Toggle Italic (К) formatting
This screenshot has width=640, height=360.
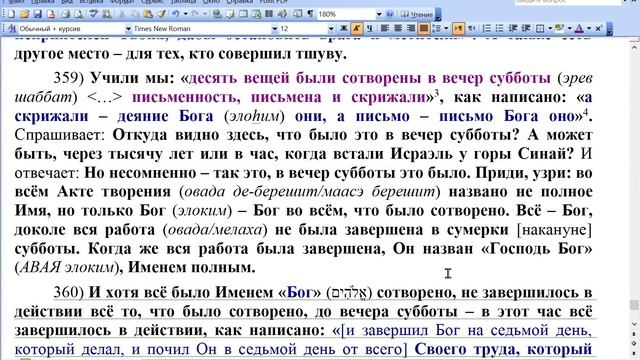tap(357, 28)
